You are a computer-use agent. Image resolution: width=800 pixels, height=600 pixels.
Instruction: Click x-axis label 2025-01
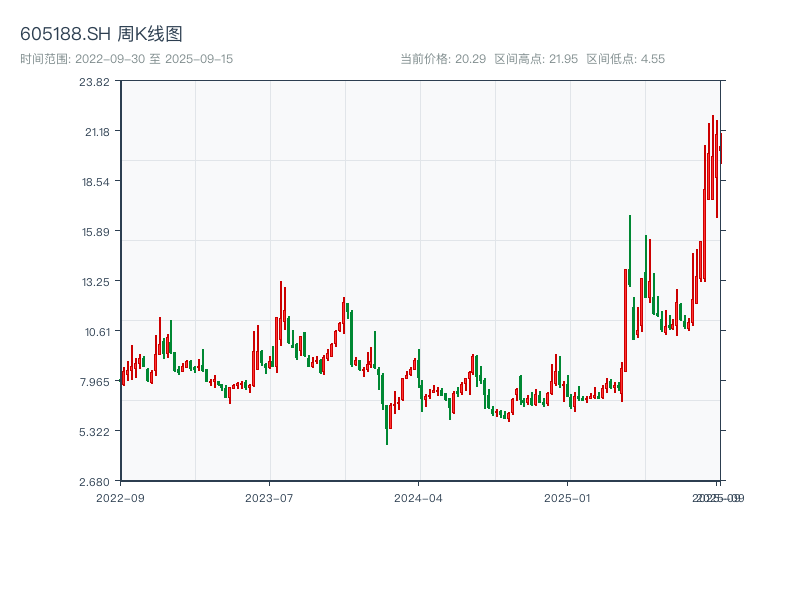(x=567, y=498)
